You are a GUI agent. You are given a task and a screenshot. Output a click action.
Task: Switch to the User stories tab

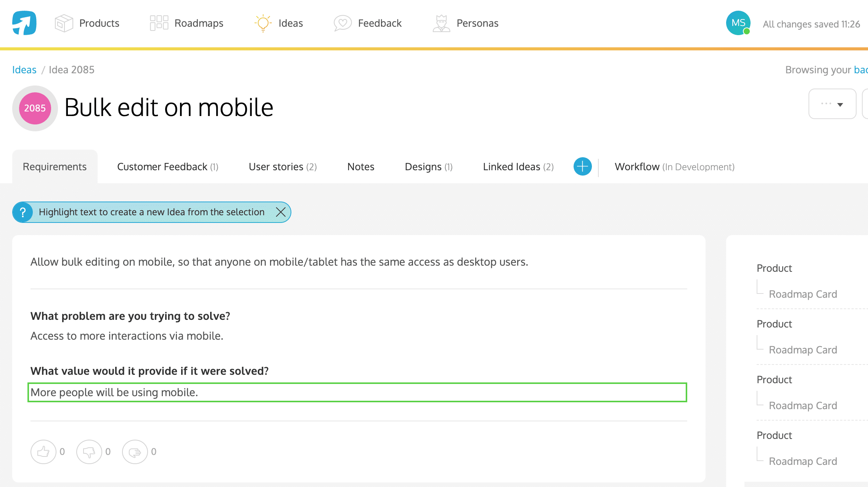click(283, 167)
